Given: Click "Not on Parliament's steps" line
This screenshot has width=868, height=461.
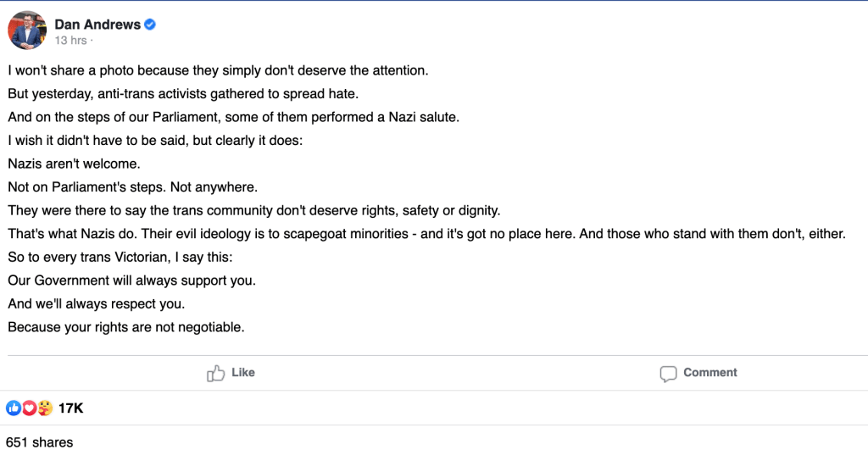Looking at the screenshot, I should (x=132, y=186).
